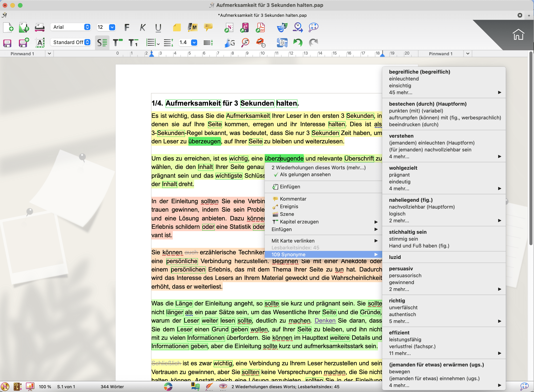Viewport: 534px width, 392px height.
Task: Click the theater masks icon
Action: [x=282, y=27]
